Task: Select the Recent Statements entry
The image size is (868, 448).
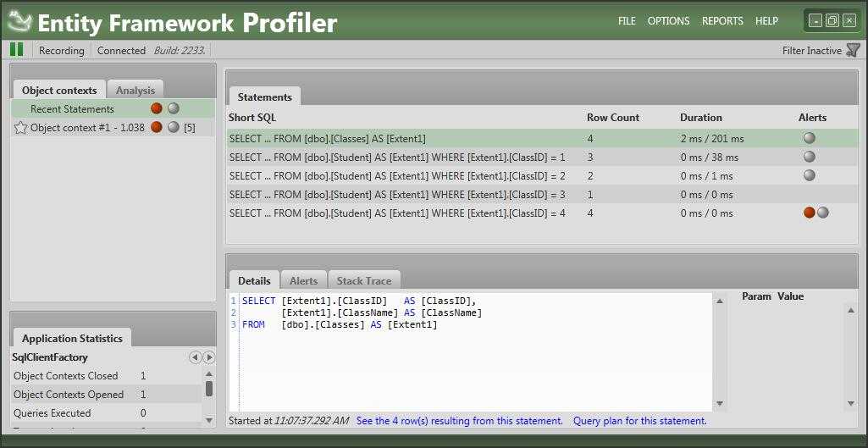Action: [x=113, y=108]
